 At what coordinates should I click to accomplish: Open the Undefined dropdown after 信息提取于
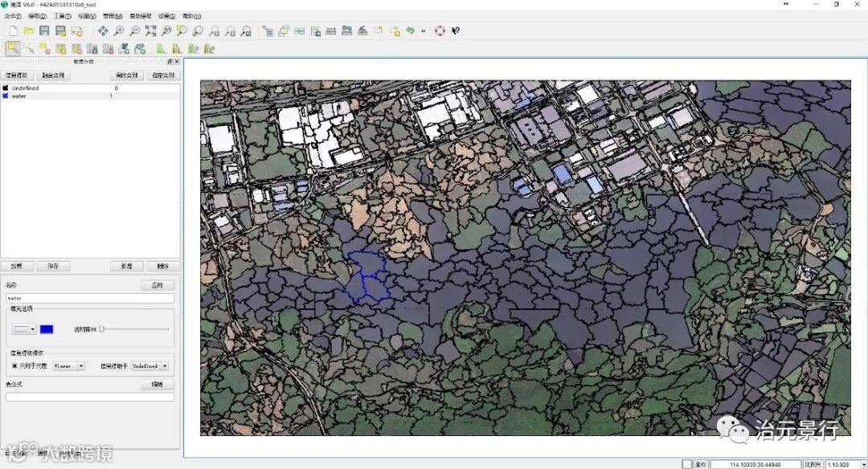coord(149,366)
